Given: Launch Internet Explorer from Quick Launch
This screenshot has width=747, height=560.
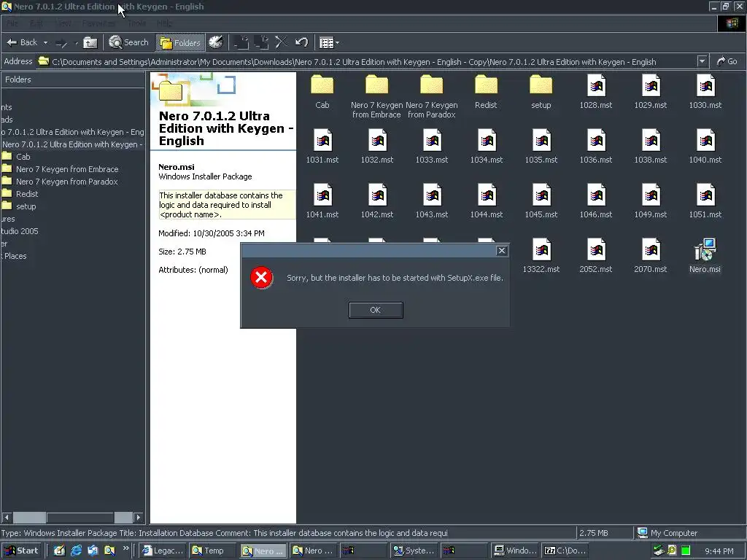Looking at the screenshot, I should pyautogui.click(x=76, y=551).
